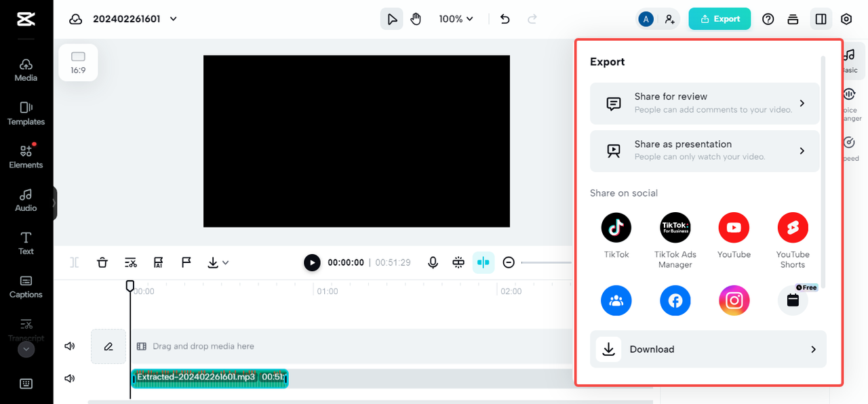Open the Voice changer tab
This screenshot has width=868, height=404.
(x=850, y=104)
